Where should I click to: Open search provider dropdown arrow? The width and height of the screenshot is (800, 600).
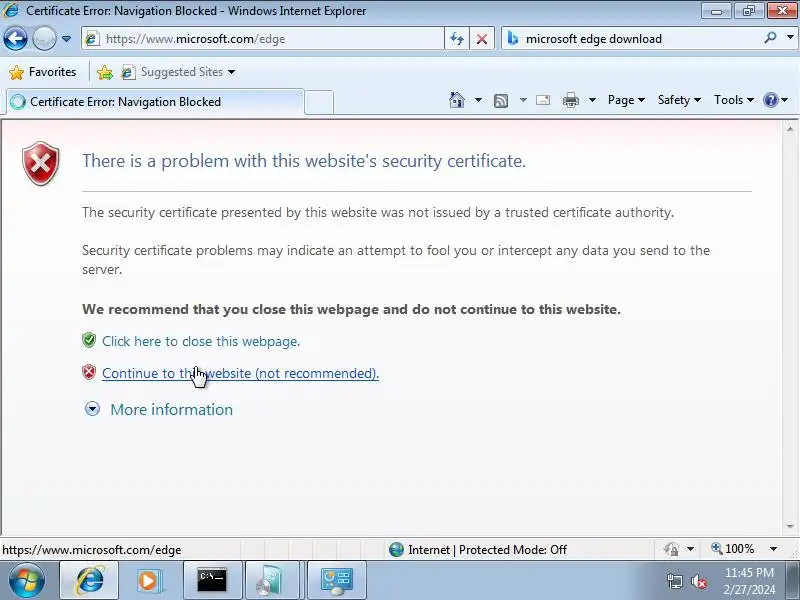[x=790, y=37]
